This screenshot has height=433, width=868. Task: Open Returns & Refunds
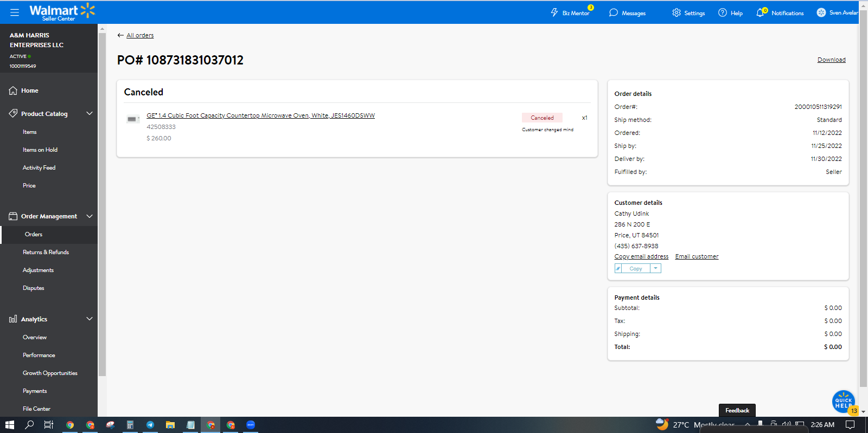[46, 252]
